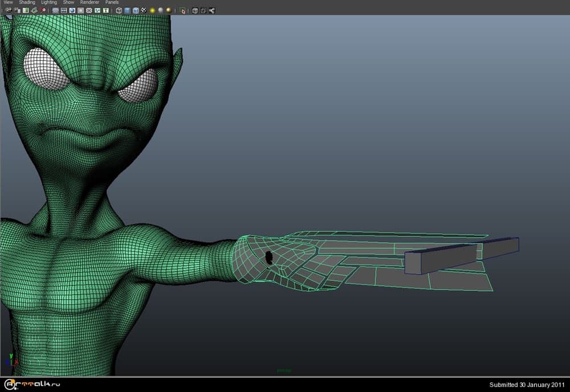Click the Isolate Select icon
Image resolution: width=570 pixels, height=392 pixels.
pos(182,10)
